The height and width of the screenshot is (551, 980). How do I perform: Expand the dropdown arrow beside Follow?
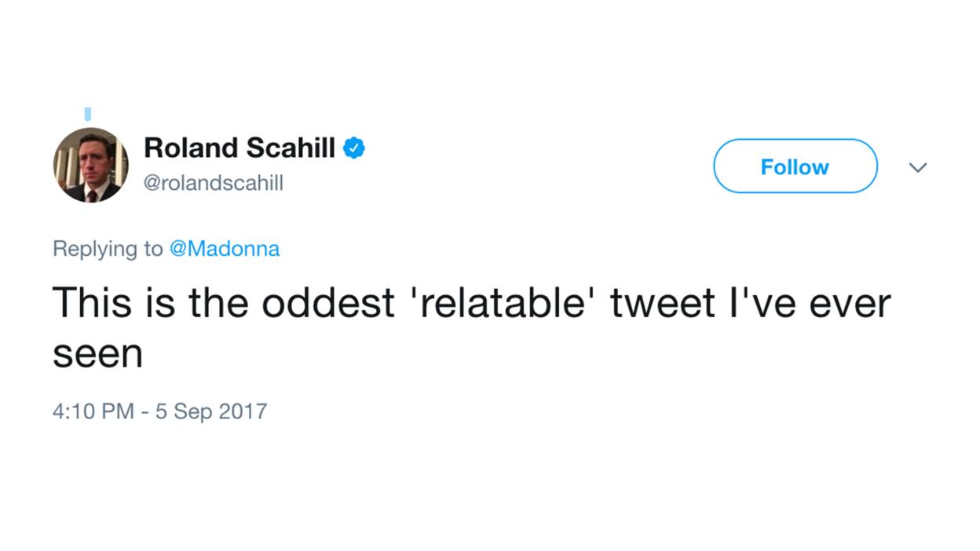(918, 166)
